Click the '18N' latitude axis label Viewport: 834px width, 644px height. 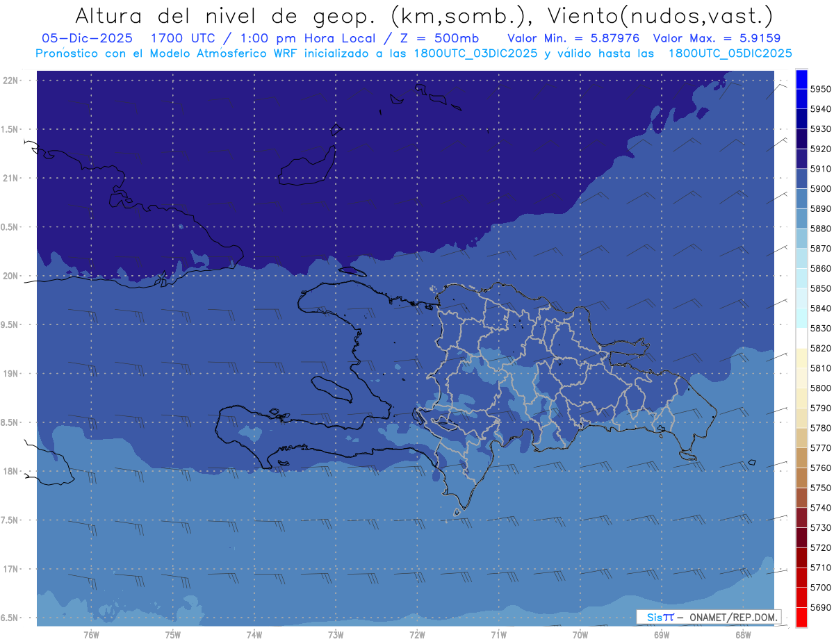click(10, 471)
